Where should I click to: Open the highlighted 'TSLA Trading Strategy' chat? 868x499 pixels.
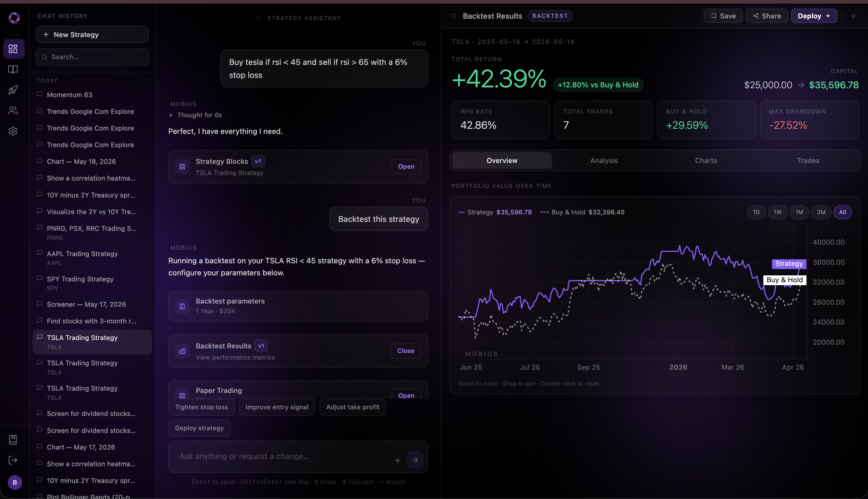tap(92, 342)
